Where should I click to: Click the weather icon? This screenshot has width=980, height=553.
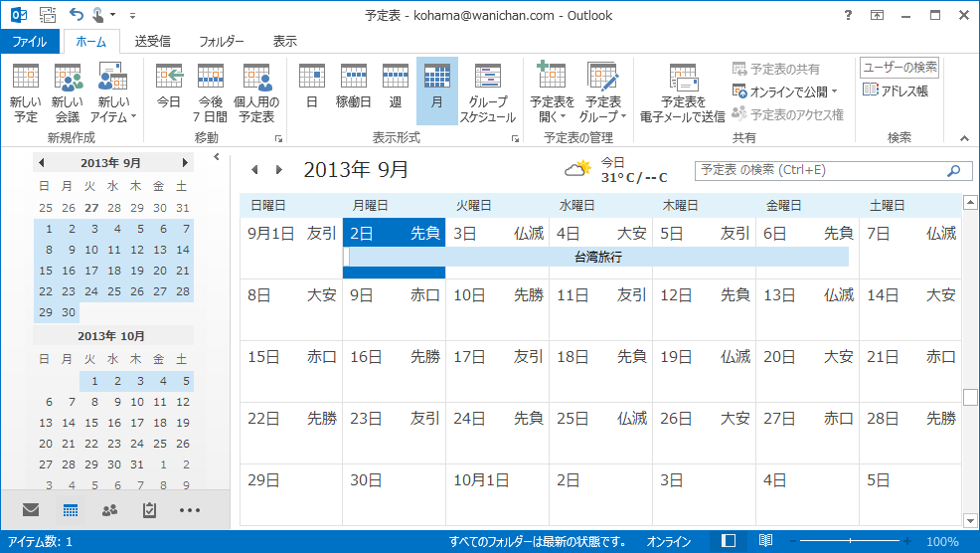click(578, 169)
